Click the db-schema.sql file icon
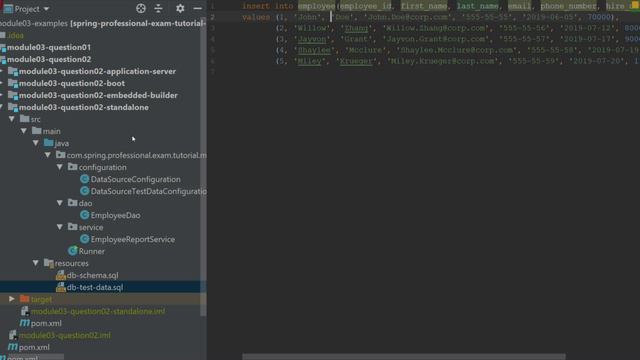Image resolution: width=640 pixels, height=360 pixels. [61, 275]
